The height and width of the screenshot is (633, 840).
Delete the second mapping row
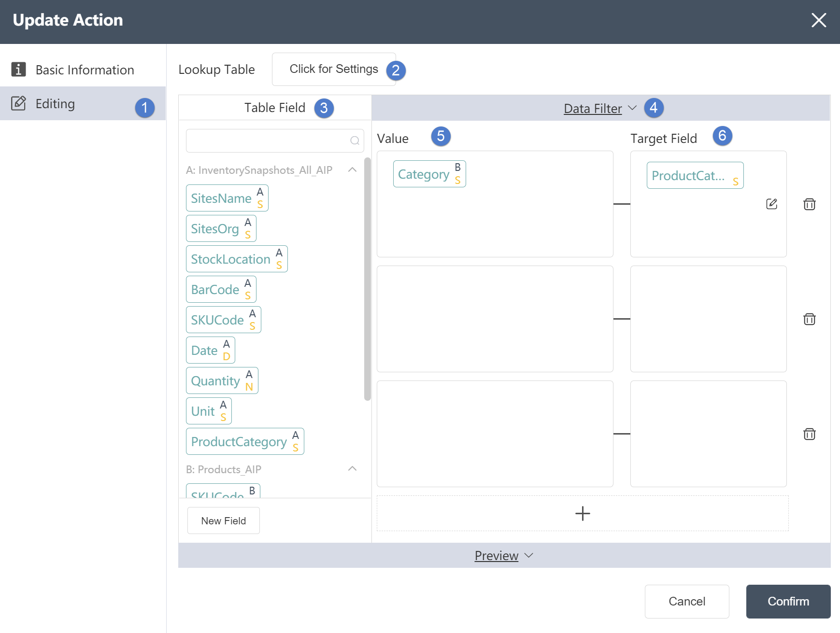pyautogui.click(x=809, y=319)
